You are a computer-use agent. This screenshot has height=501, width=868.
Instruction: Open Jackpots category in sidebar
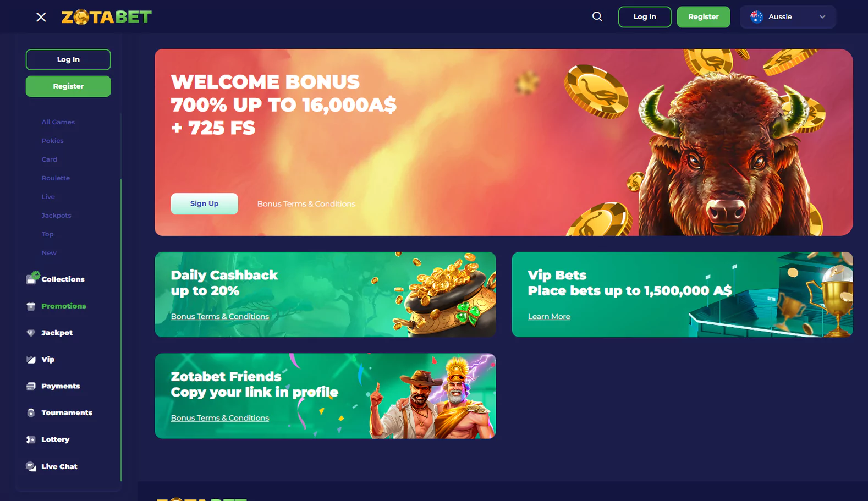[56, 216]
